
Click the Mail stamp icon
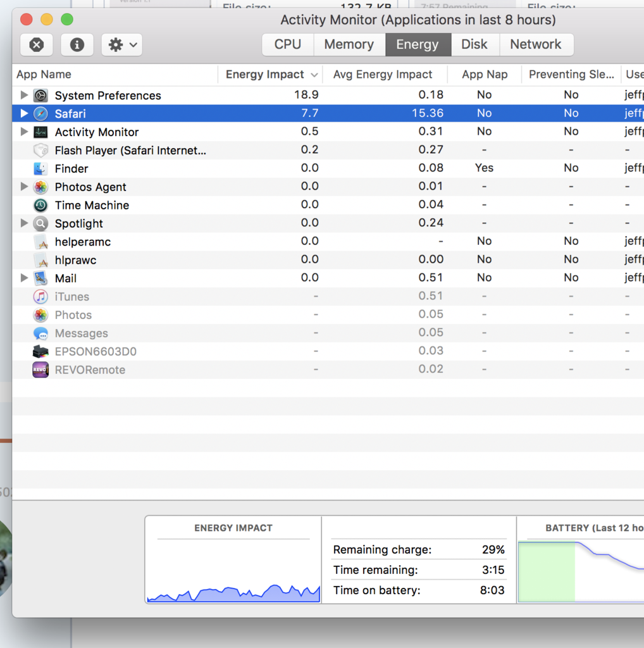(40, 278)
